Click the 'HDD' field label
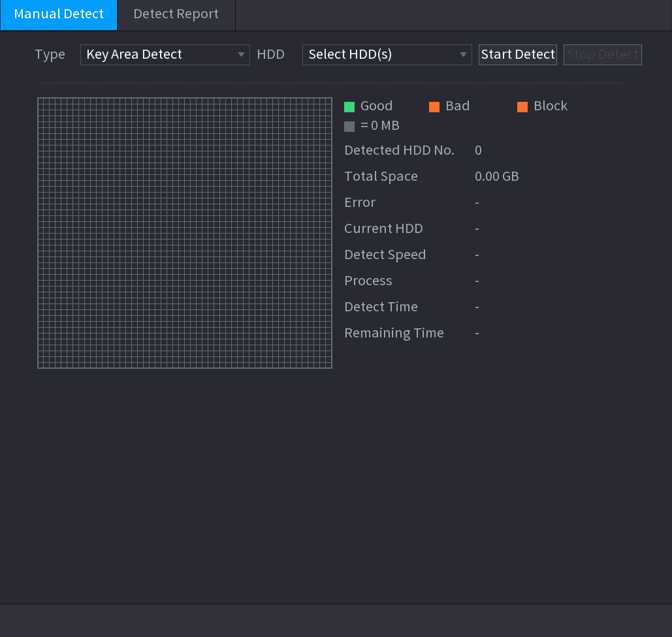672x637 pixels. [270, 55]
